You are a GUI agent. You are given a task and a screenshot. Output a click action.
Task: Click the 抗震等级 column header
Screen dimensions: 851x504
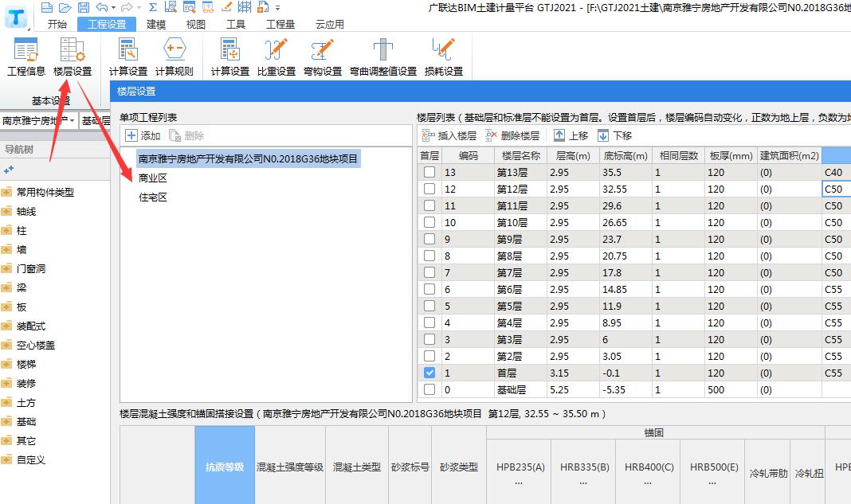pyautogui.click(x=225, y=467)
